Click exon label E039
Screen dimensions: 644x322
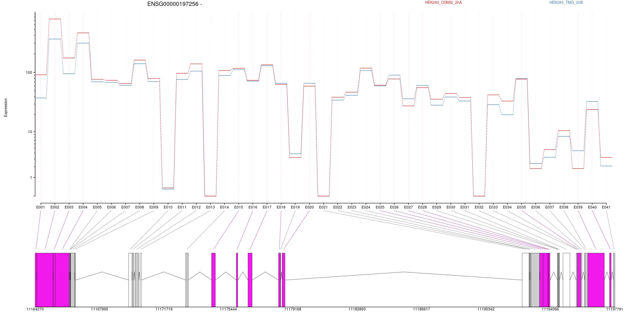coord(578,207)
